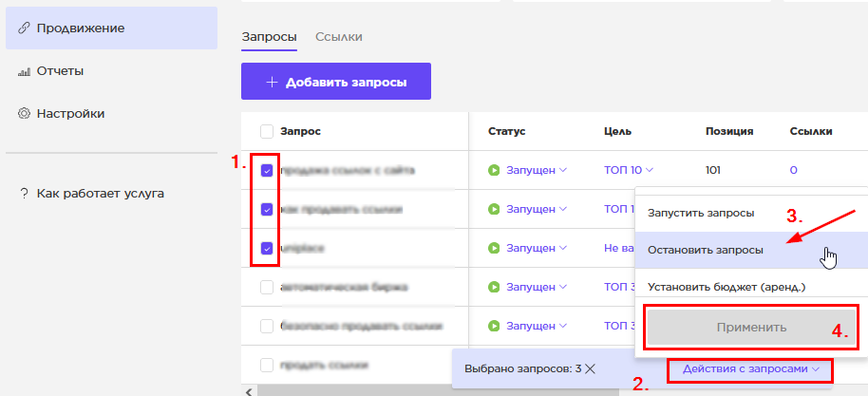The image size is (868, 396).
Task: Click the links count 0 in the Ссылки column
Action: [793, 170]
